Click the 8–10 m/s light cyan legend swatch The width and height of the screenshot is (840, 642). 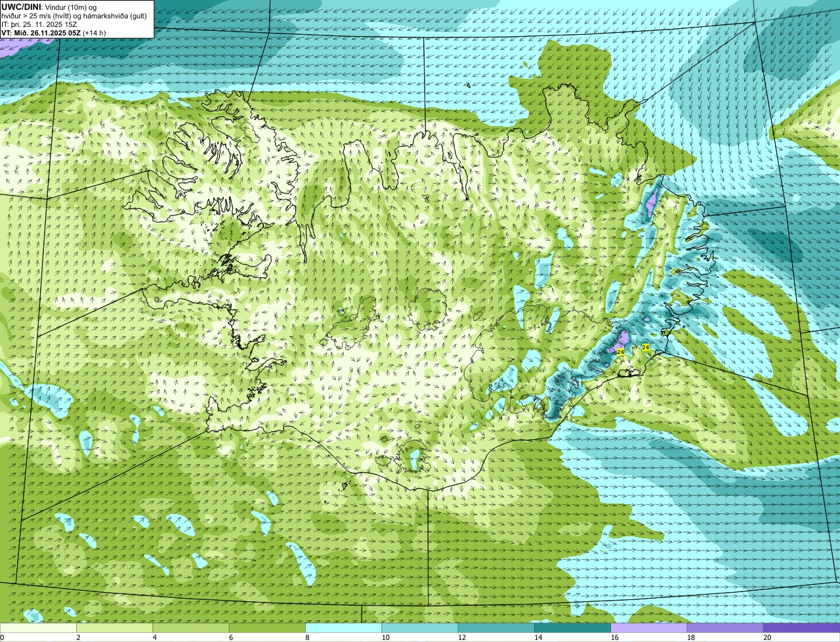tap(343, 628)
